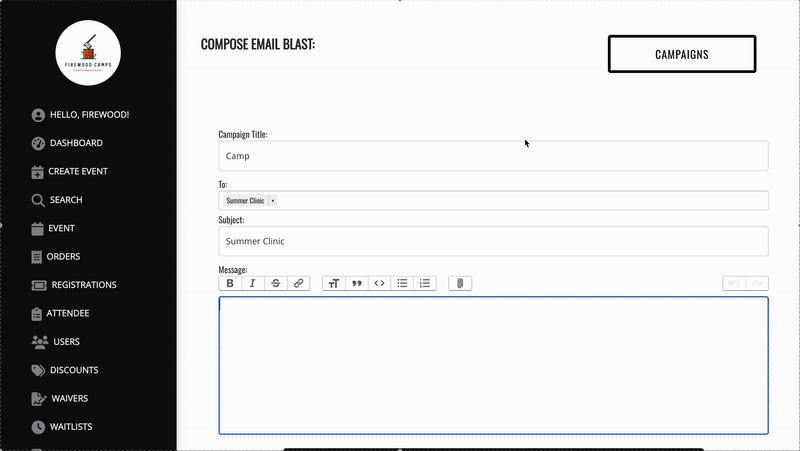Open the Registrations section
This screenshot has width=800, height=451.
coord(84,285)
